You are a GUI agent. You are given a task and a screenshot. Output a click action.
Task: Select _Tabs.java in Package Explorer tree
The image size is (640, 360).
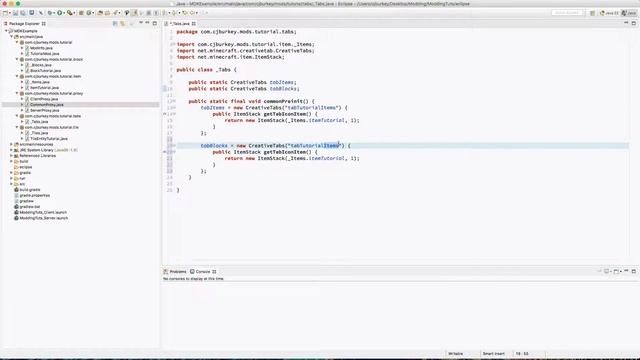(39, 122)
